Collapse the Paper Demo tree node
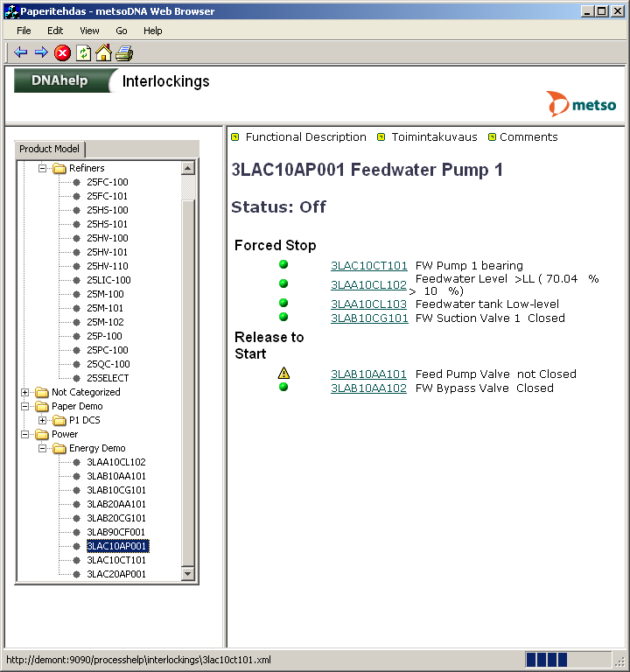Screen dimensions: 630x672 tap(24, 406)
